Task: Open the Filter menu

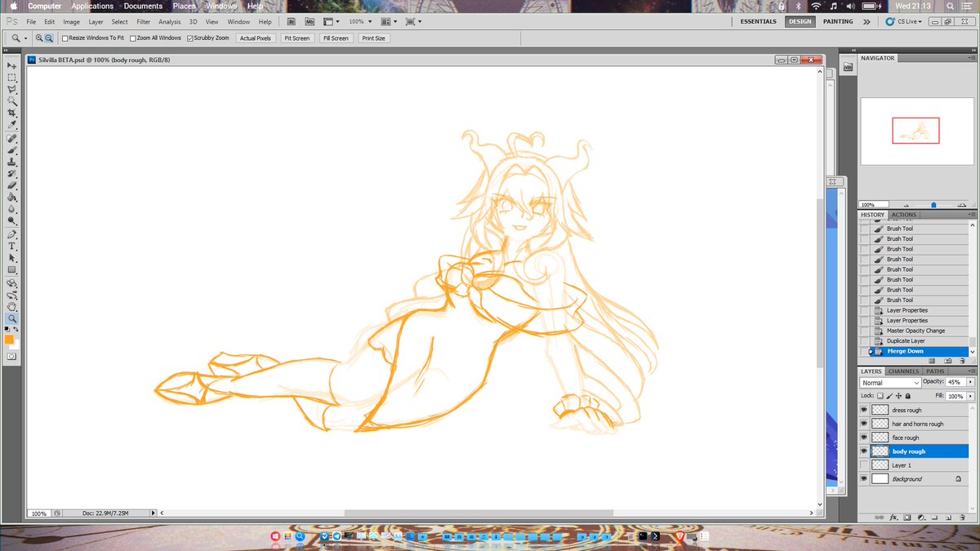Action: pos(143,22)
